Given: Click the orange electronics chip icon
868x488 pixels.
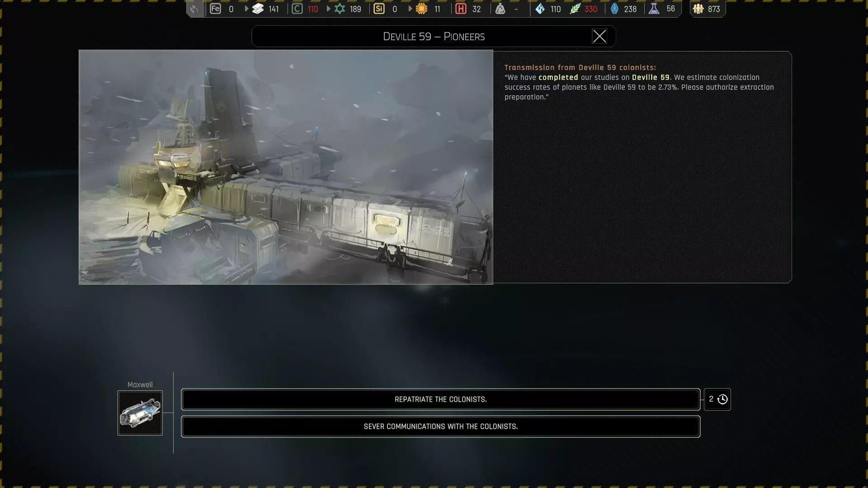Looking at the screenshot, I should coord(421,9).
